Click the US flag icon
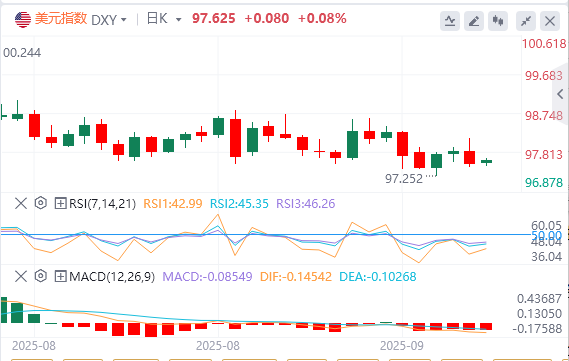The width and height of the screenshot is (569, 361). [x=23, y=19]
